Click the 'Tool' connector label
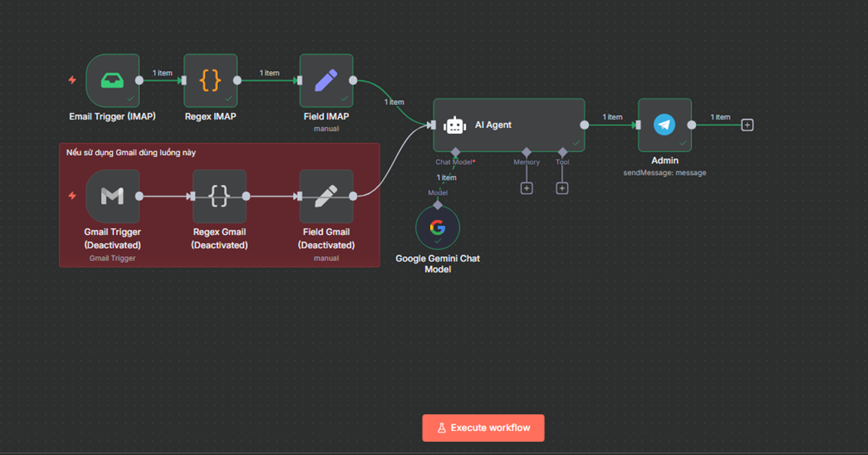Screen dimensions: 868x455 click(562, 162)
